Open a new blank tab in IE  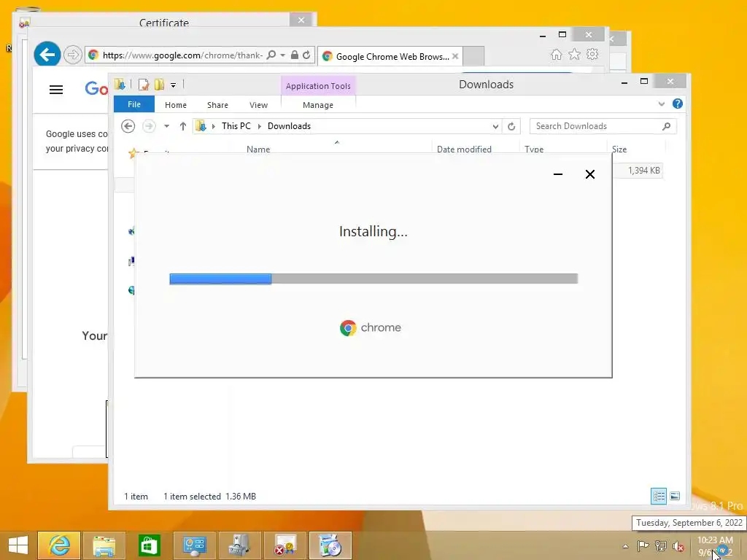click(473, 56)
